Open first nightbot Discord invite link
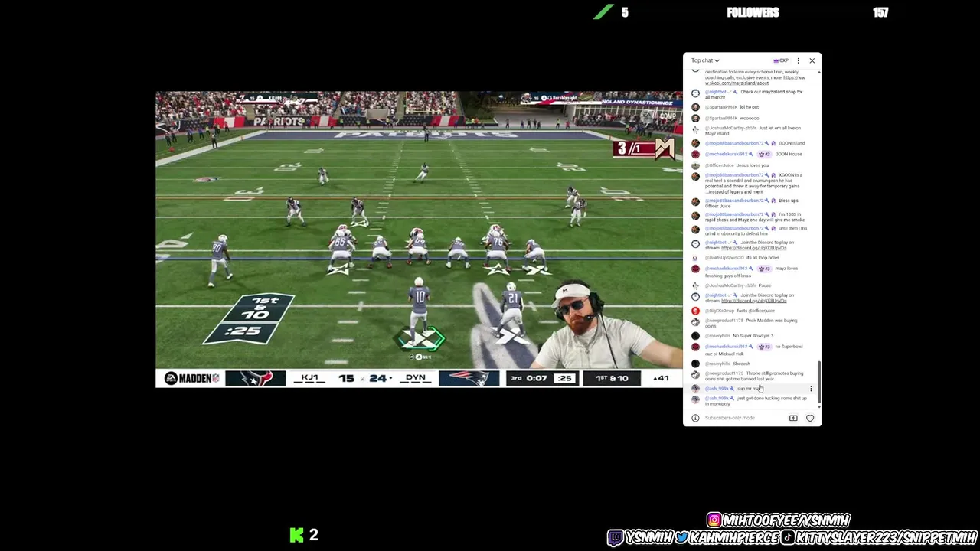Viewport: 980px width, 551px height. tap(753, 248)
